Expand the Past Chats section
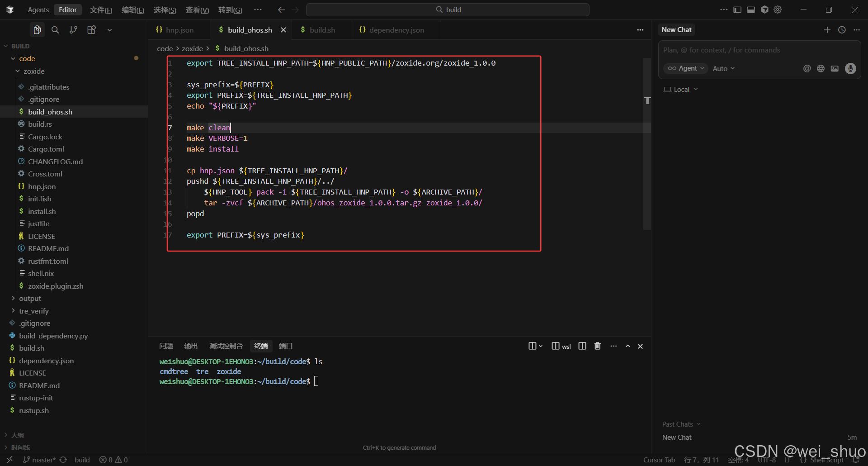This screenshot has height=466, width=868. click(681, 424)
